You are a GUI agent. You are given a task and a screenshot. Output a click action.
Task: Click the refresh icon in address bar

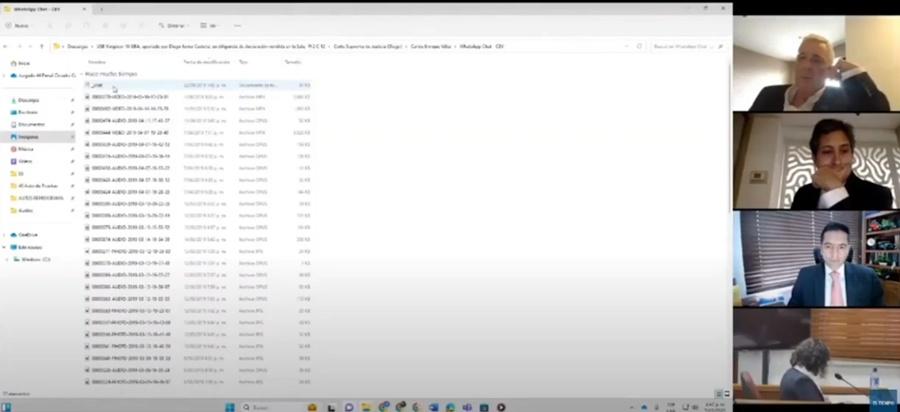[638, 46]
